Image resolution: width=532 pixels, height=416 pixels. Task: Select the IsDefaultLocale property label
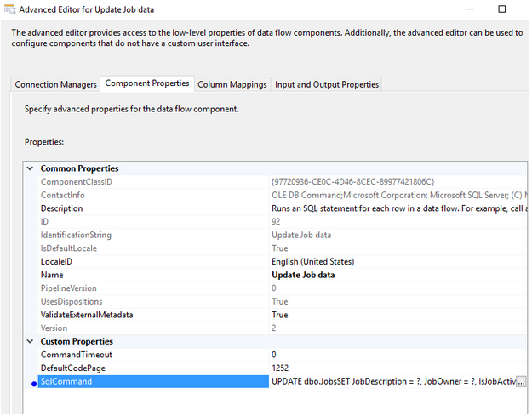(69, 248)
